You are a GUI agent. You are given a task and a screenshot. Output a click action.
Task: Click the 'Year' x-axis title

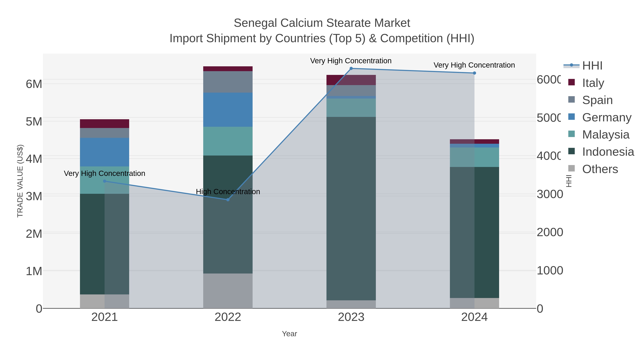pyautogui.click(x=289, y=334)
